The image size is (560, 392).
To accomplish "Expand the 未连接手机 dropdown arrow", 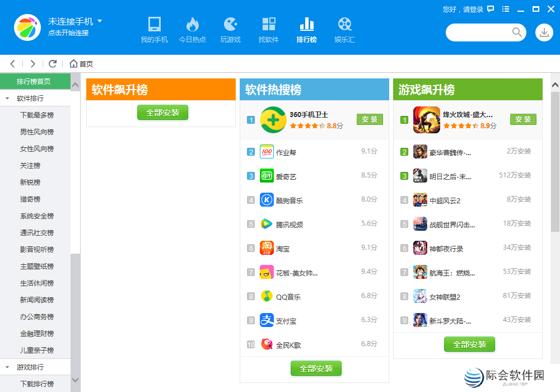I will click(100, 21).
